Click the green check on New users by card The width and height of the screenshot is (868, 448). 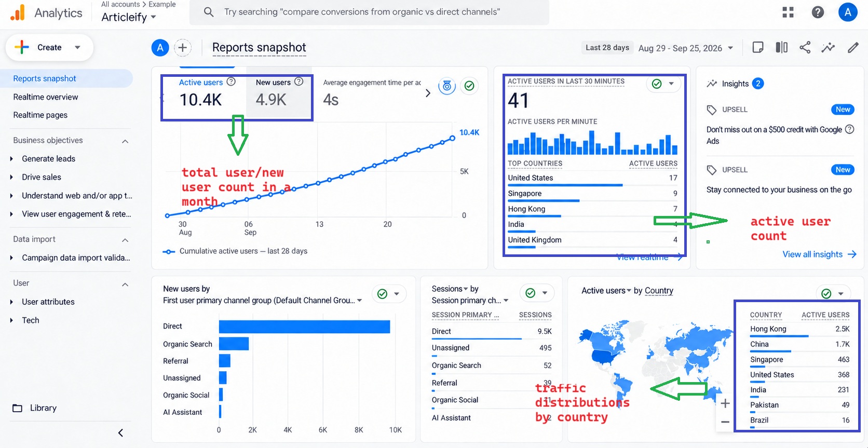(382, 294)
